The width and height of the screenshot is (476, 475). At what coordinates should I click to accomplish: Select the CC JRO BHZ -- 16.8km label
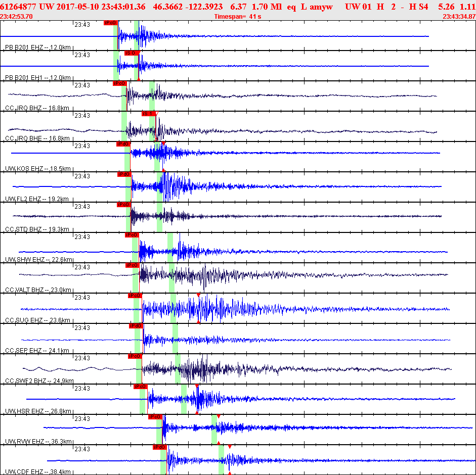click(x=37, y=108)
